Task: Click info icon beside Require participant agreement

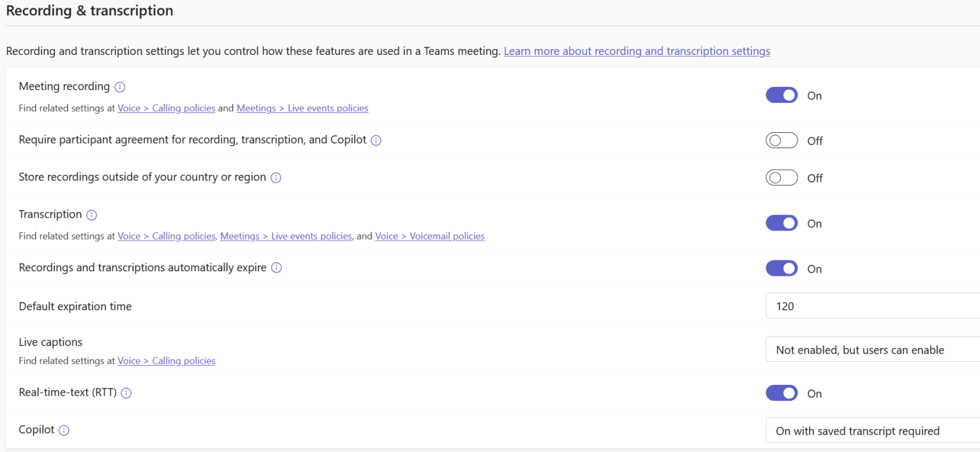Action: [376, 140]
